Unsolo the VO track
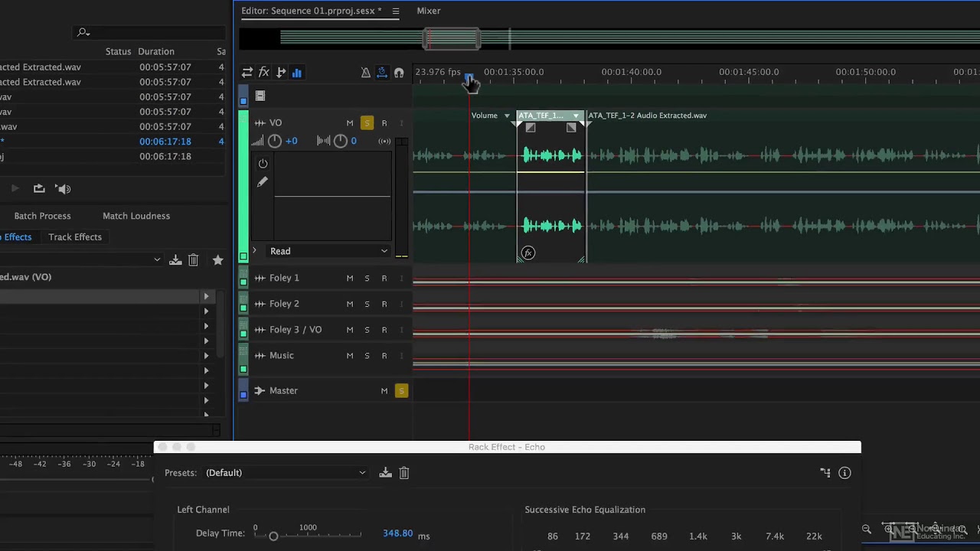The width and height of the screenshot is (980, 551). tap(367, 123)
